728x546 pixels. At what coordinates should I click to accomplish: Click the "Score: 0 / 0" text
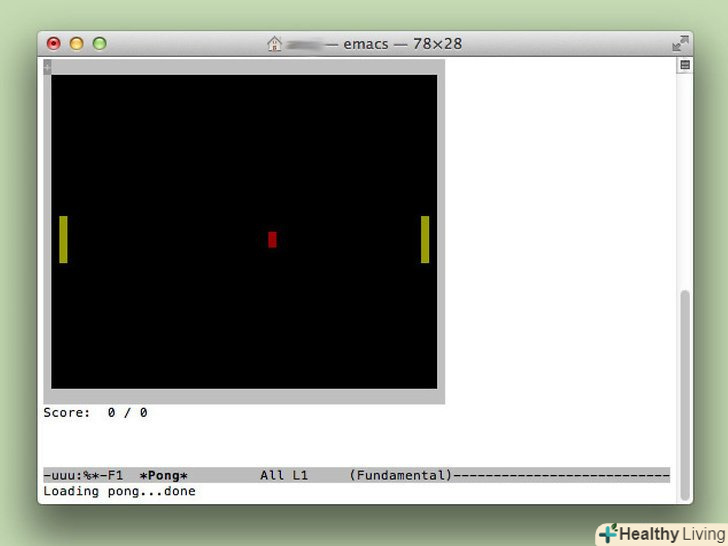(96, 413)
